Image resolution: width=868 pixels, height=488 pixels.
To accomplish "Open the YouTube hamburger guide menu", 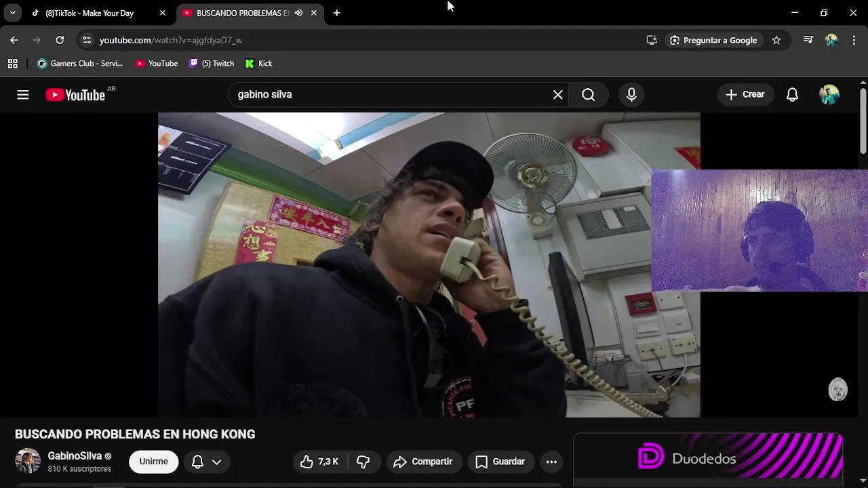I will 23,95.
